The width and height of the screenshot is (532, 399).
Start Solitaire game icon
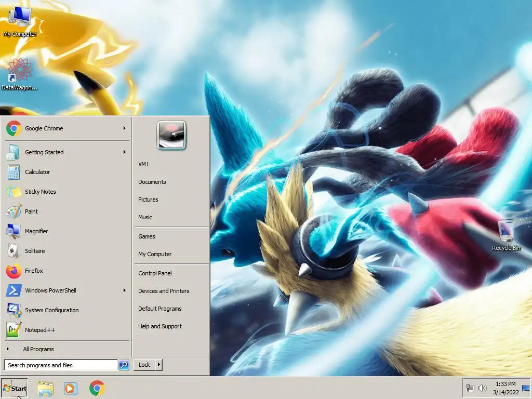[13, 251]
